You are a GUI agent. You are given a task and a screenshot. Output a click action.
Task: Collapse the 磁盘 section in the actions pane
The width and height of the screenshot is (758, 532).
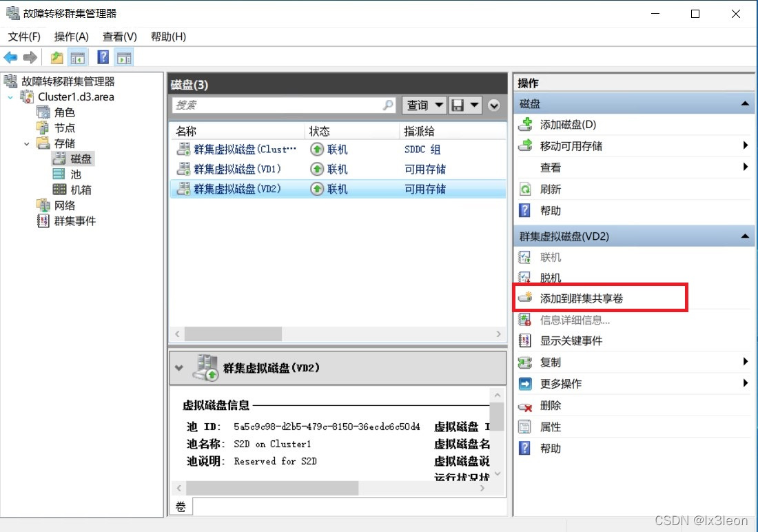[745, 104]
